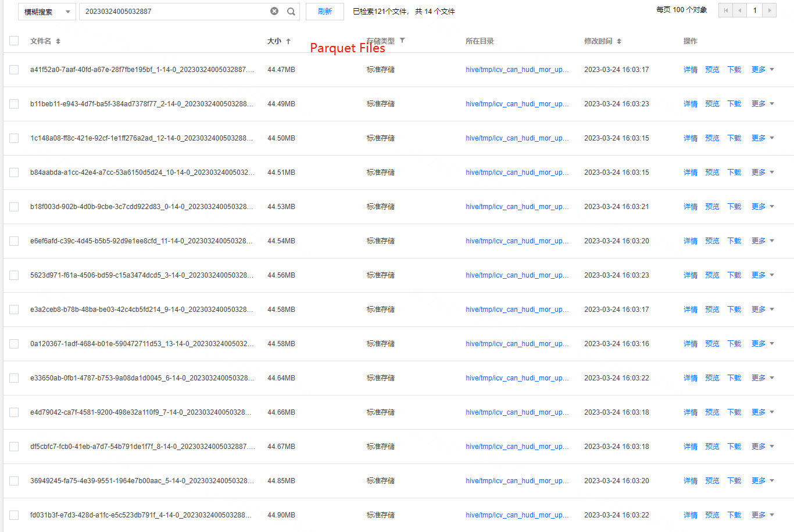Open 更多 options for the 44.53MB file

763,207
